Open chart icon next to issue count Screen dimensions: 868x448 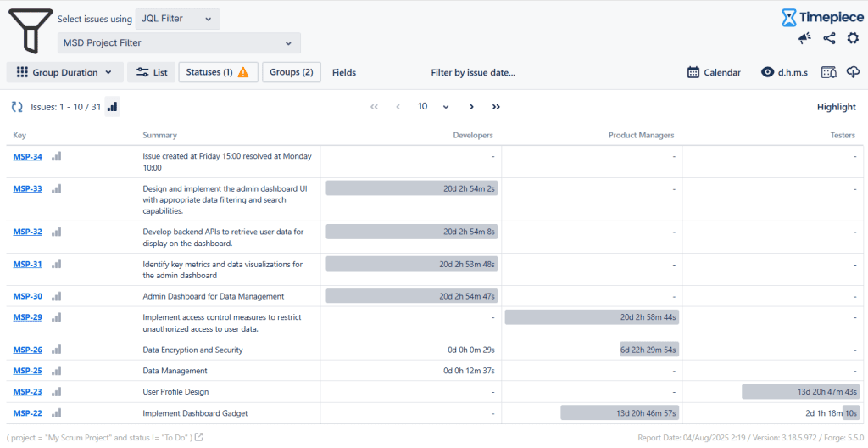pos(113,106)
